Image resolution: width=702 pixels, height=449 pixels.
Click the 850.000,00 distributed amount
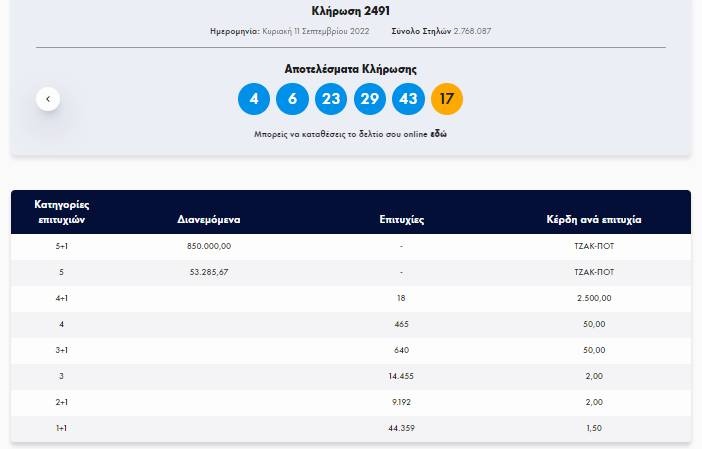[x=209, y=246]
